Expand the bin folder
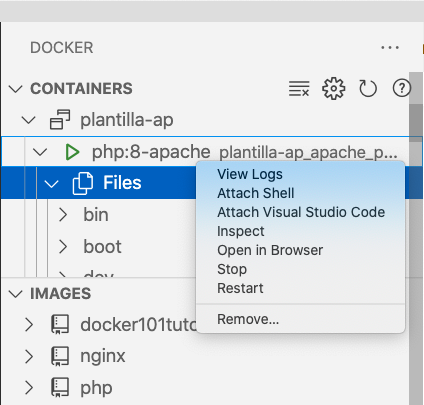424x405 pixels. click(63, 215)
